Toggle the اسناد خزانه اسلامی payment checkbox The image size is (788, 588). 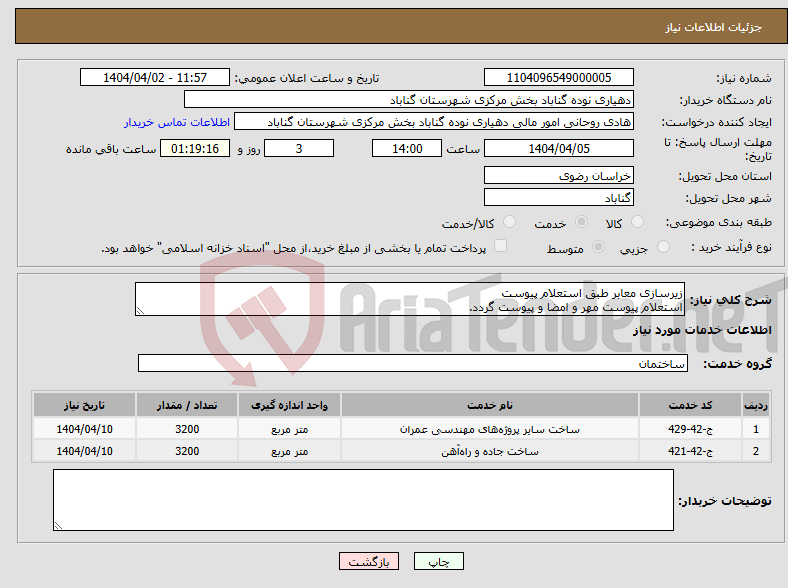click(x=500, y=246)
